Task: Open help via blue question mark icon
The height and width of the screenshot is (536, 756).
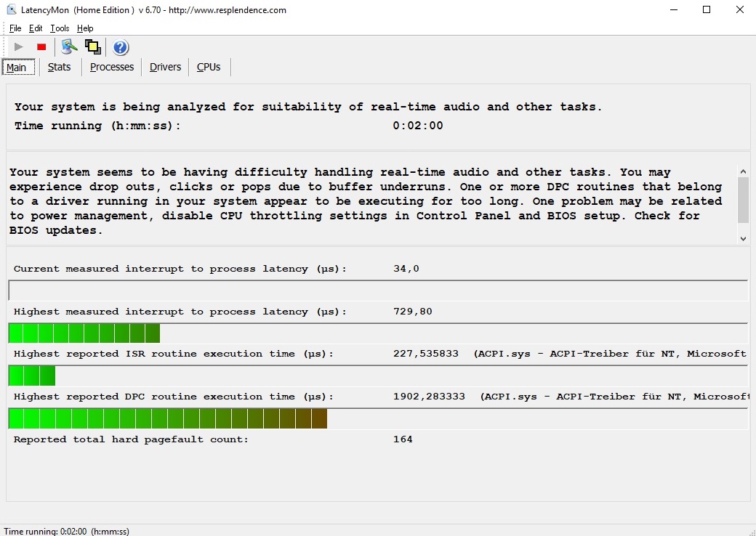Action: click(x=121, y=47)
